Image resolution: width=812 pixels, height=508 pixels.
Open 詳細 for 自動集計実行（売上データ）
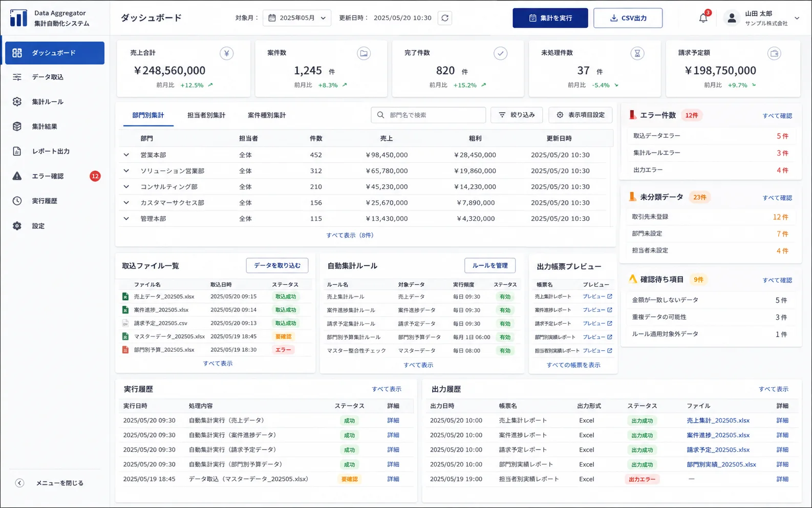393,420
